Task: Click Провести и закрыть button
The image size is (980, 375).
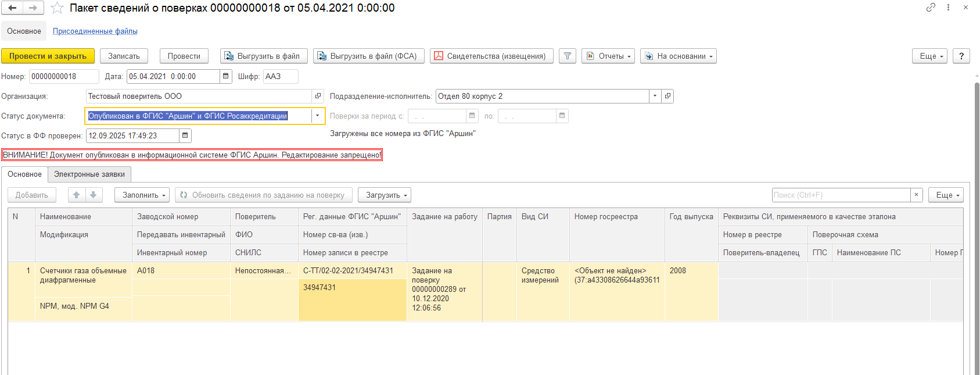Action: 48,56
